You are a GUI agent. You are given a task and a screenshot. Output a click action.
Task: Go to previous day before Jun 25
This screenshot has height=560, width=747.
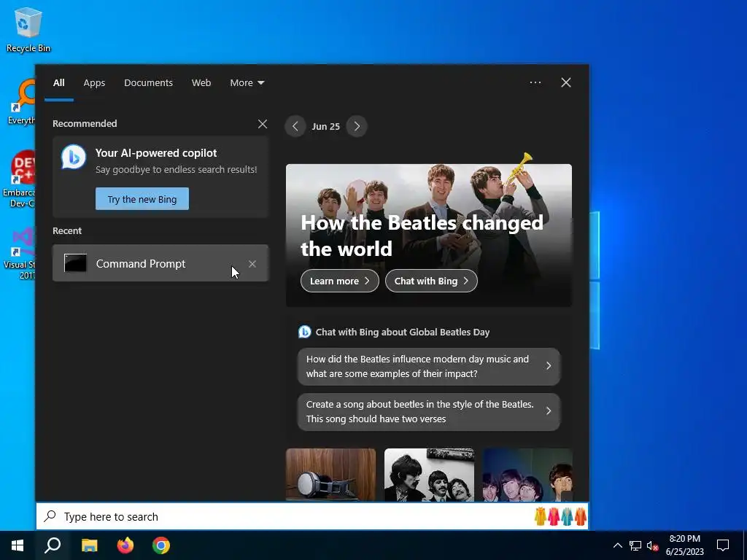pos(295,126)
